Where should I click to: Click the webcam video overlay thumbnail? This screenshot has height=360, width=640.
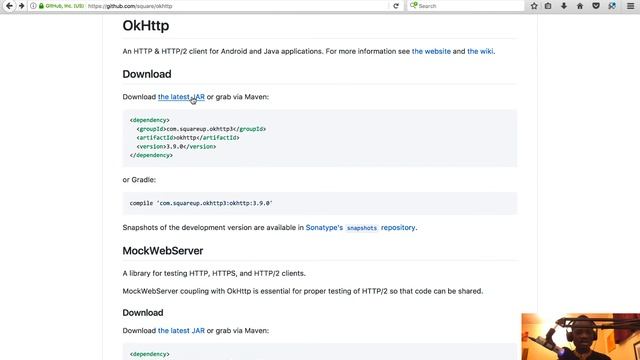580,336
